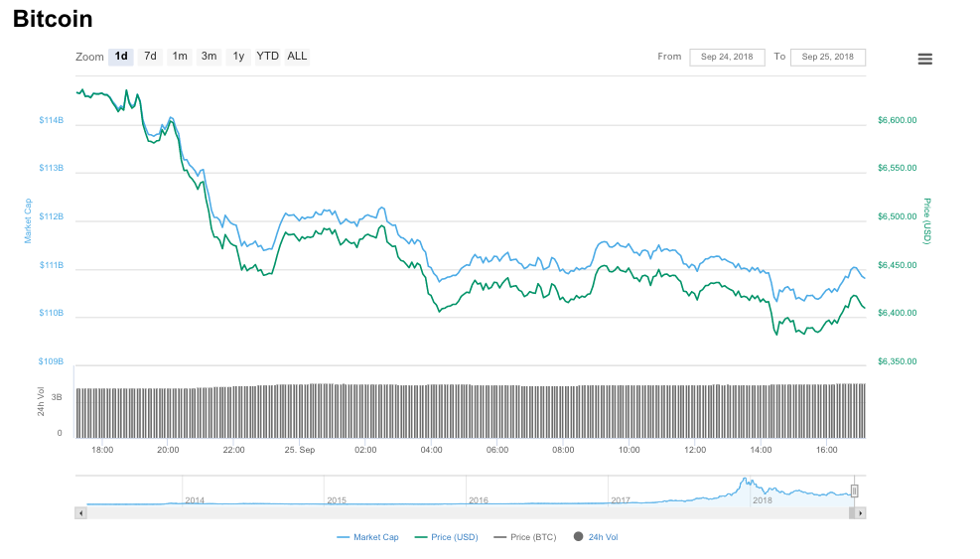Viewport: 980px width, 559px height.
Task: Show ALL time range
Action: click(297, 57)
